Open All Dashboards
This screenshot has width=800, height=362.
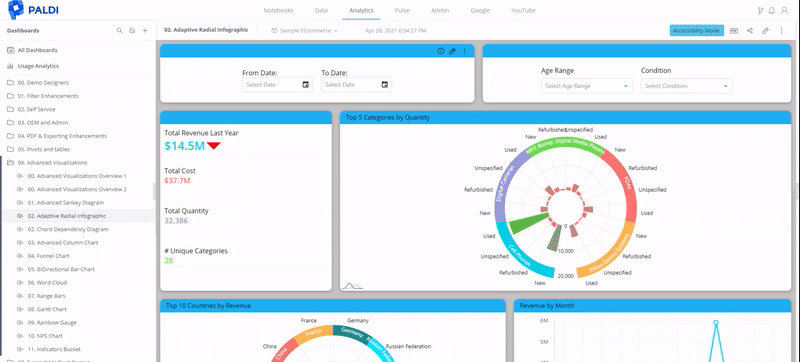tap(37, 50)
